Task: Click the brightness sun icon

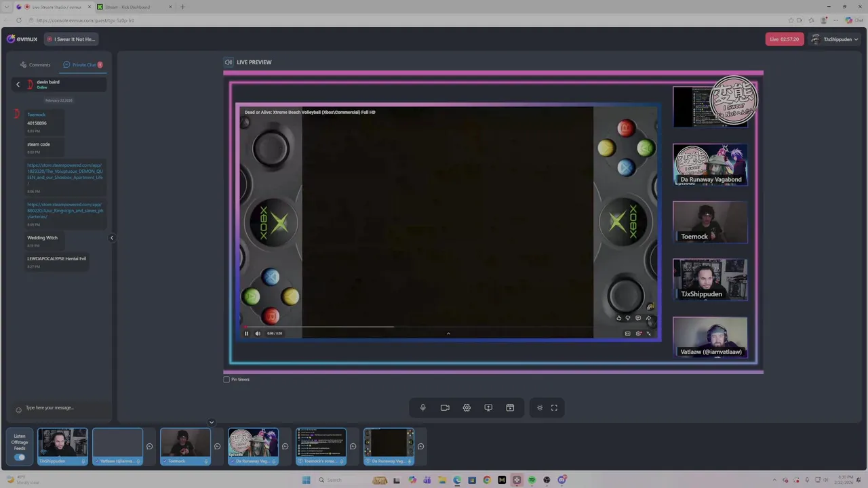Action: (540, 407)
